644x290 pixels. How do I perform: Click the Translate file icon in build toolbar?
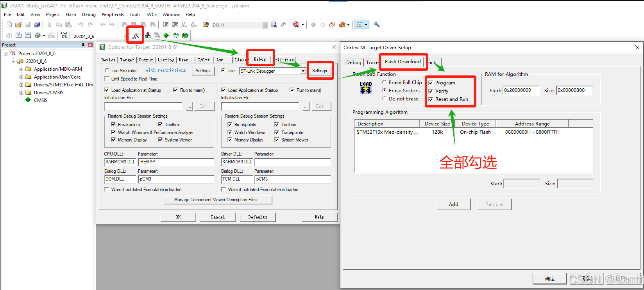9,36
